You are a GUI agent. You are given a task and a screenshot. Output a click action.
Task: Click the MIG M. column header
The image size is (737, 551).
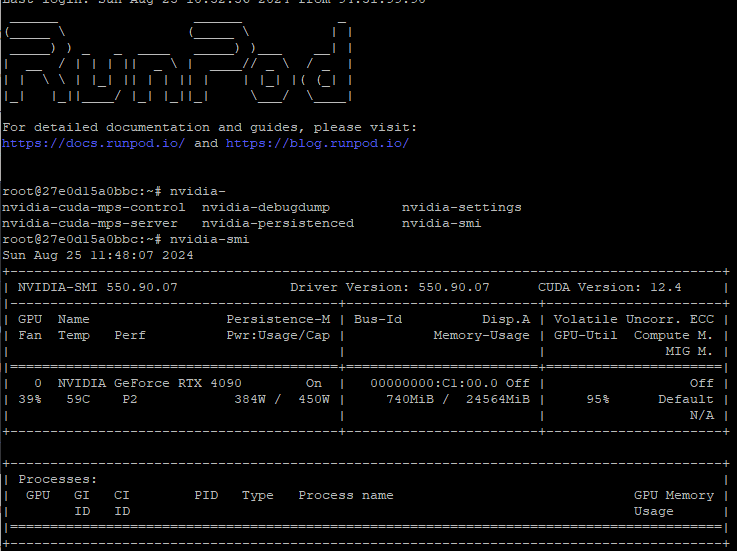689,351
